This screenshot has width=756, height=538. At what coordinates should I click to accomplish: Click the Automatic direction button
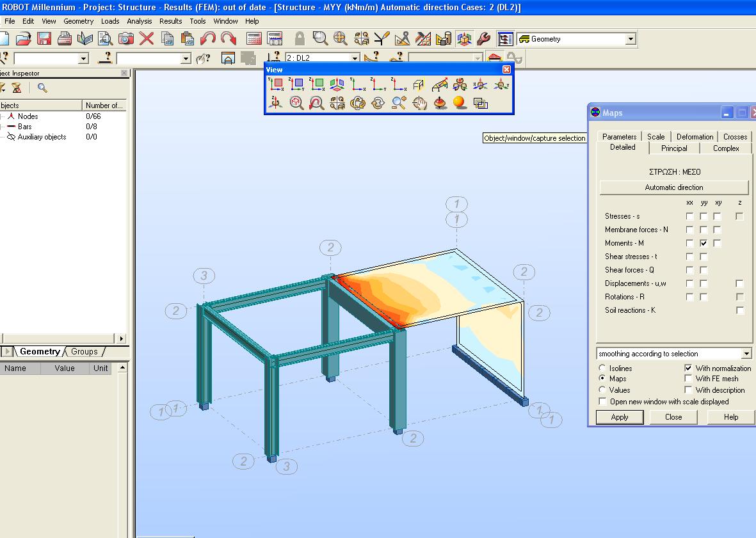click(x=674, y=187)
